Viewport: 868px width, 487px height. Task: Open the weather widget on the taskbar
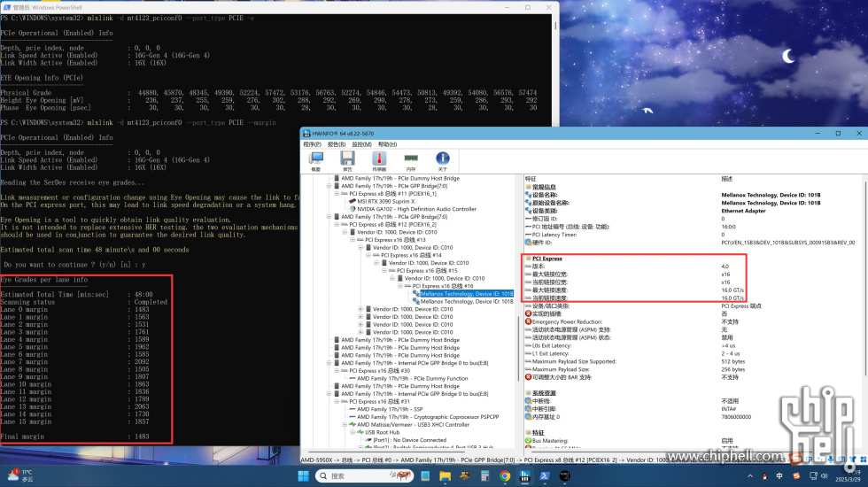click(x=20, y=475)
